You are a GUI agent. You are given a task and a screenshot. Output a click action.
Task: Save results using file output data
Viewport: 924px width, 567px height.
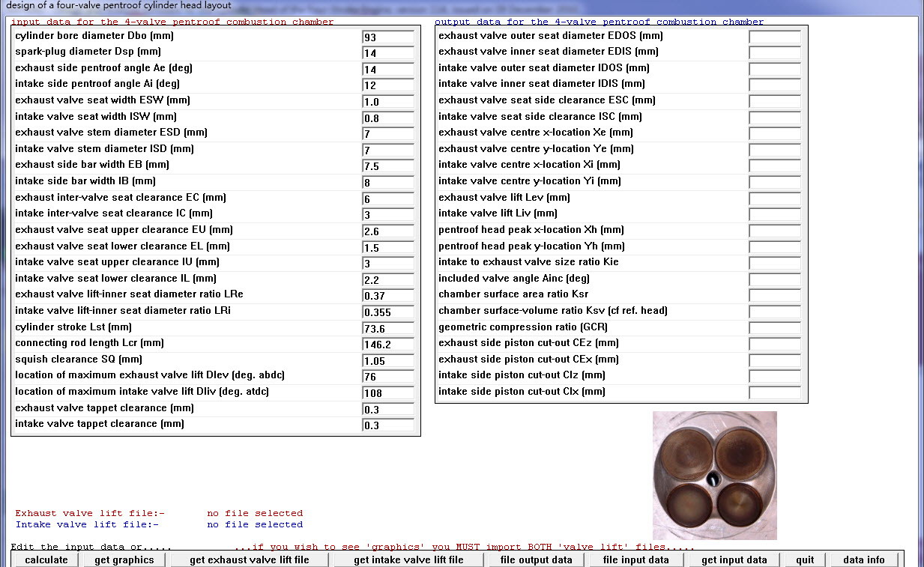click(x=537, y=560)
